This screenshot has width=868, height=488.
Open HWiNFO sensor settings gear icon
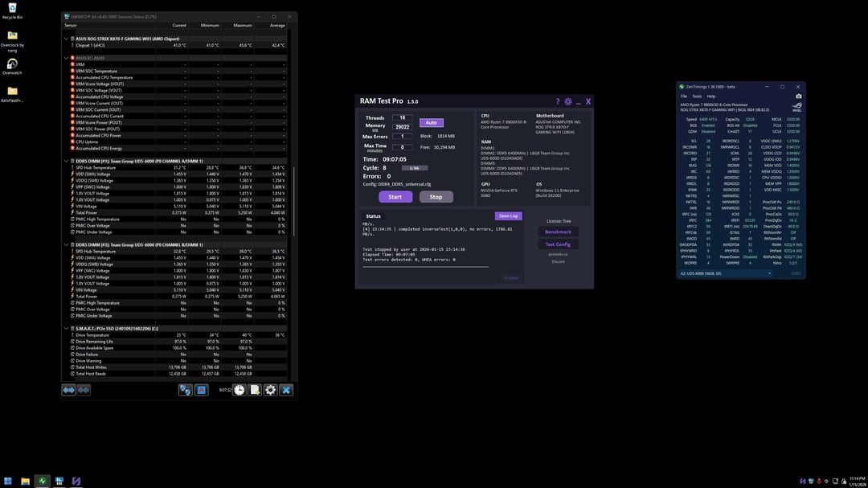(270, 390)
